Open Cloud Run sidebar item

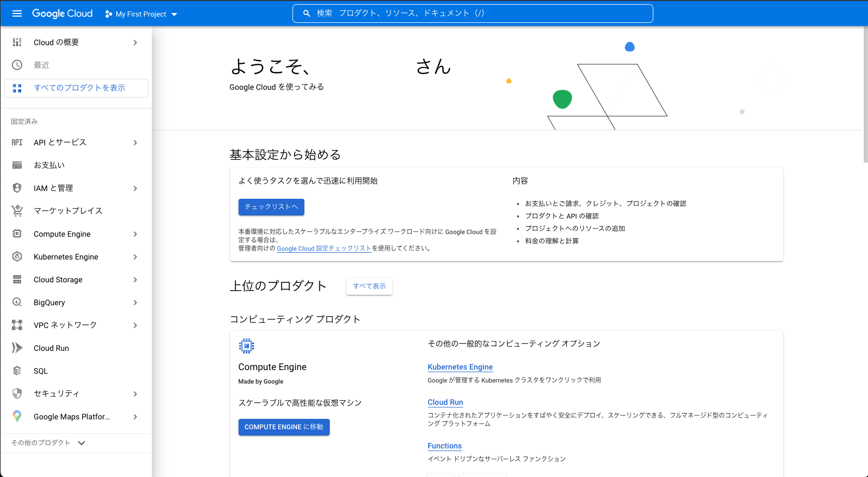(76, 348)
